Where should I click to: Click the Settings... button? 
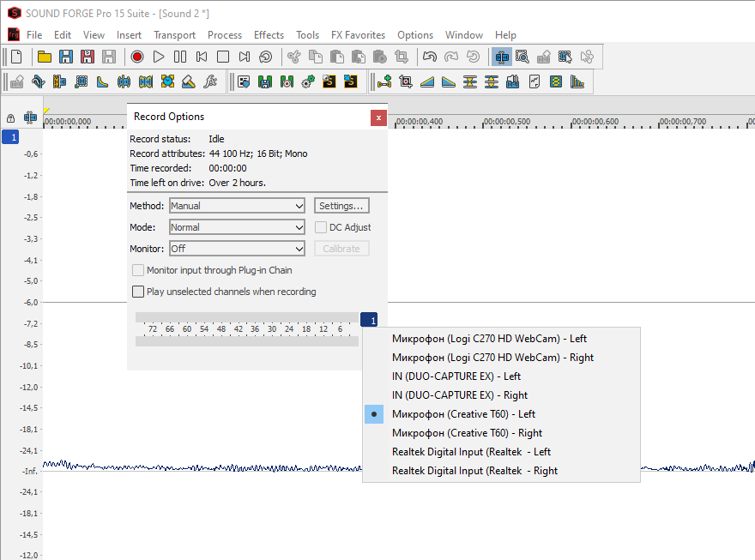coord(341,206)
